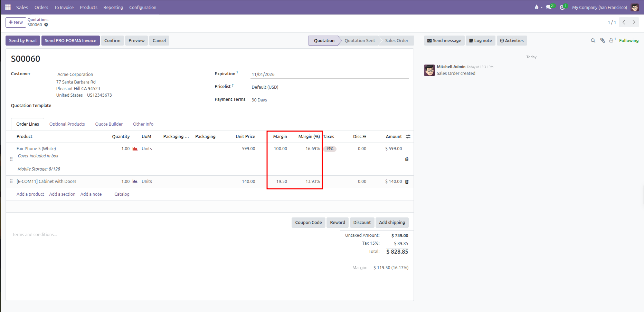Open company switcher My Company (San Francisco)
The width and height of the screenshot is (644, 312).
coord(599,7)
